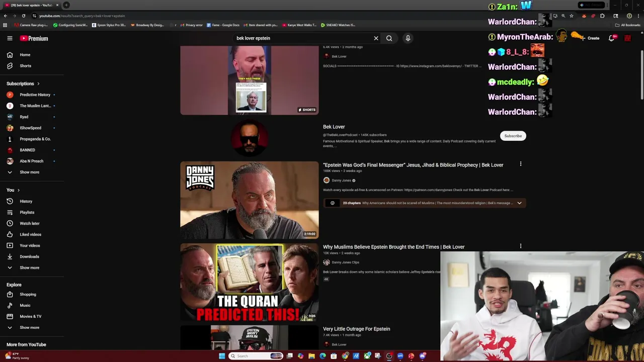Reload the page with the refresh button
The width and height of the screenshot is (644, 362).
(23, 16)
